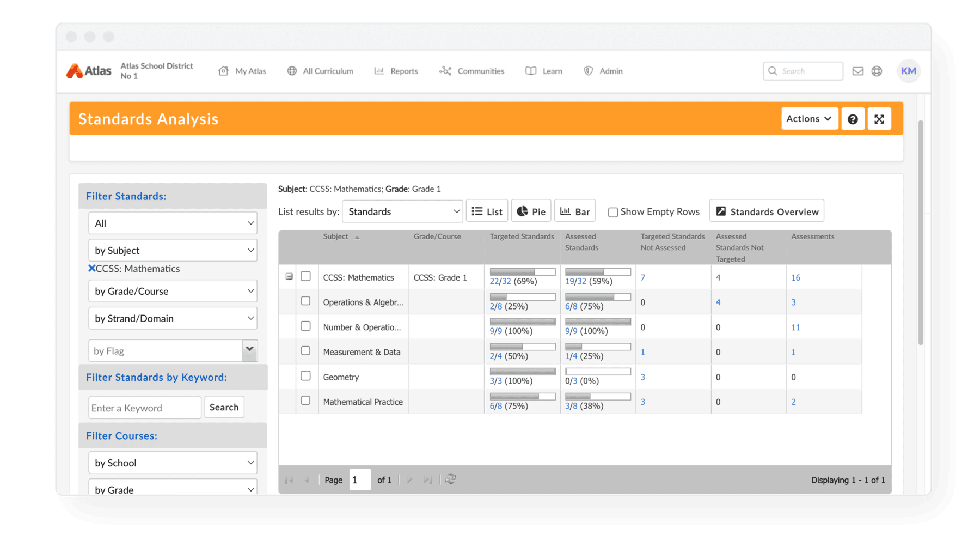Collapse the CCSS: Mathematics row tree
The height and width of the screenshot is (552, 980).
tap(289, 277)
